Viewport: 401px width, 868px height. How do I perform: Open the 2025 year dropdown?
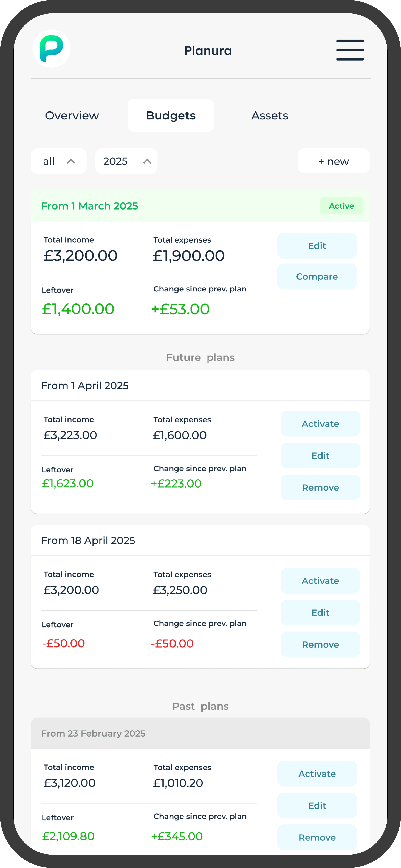[x=126, y=161]
